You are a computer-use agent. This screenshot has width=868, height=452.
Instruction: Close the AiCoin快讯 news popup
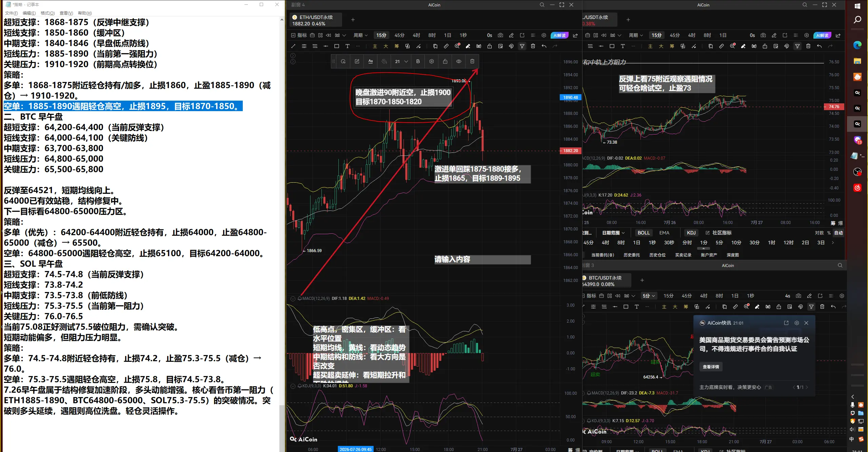[x=806, y=323]
